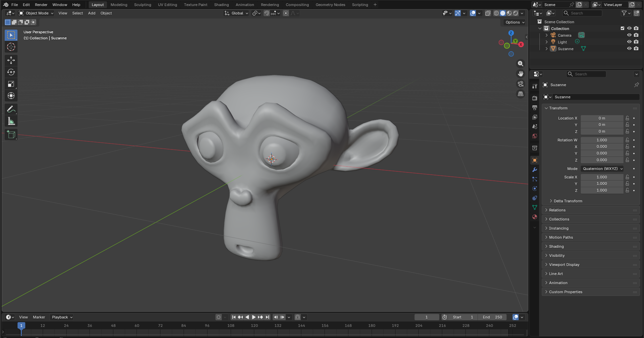The image size is (644, 338).
Task: Open rotation Mode Quaternion dropdown
Action: click(602, 169)
